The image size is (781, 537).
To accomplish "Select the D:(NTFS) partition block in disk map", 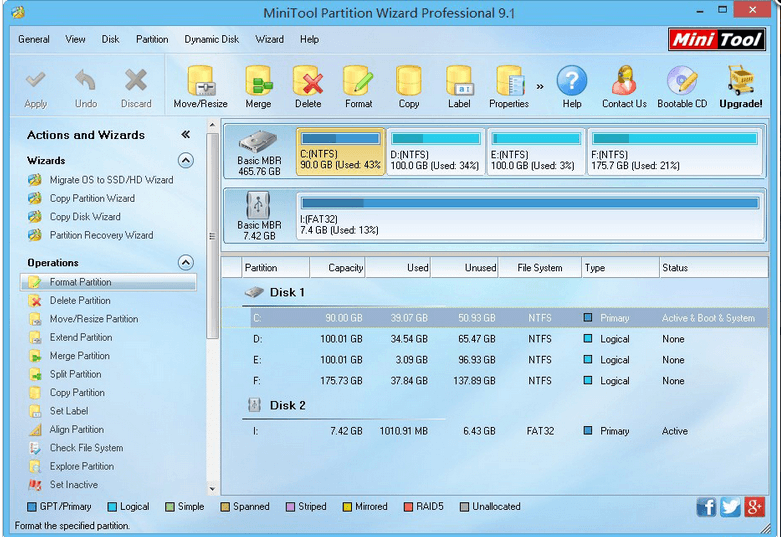I will tap(435, 153).
